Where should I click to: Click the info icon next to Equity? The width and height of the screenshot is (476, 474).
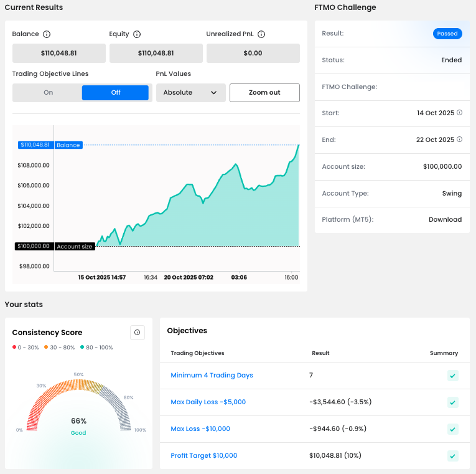coord(137,34)
